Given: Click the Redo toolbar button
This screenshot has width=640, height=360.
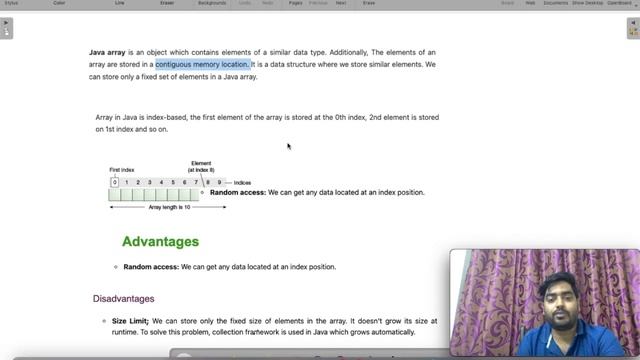Looking at the screenshot, I should (268, 3).
